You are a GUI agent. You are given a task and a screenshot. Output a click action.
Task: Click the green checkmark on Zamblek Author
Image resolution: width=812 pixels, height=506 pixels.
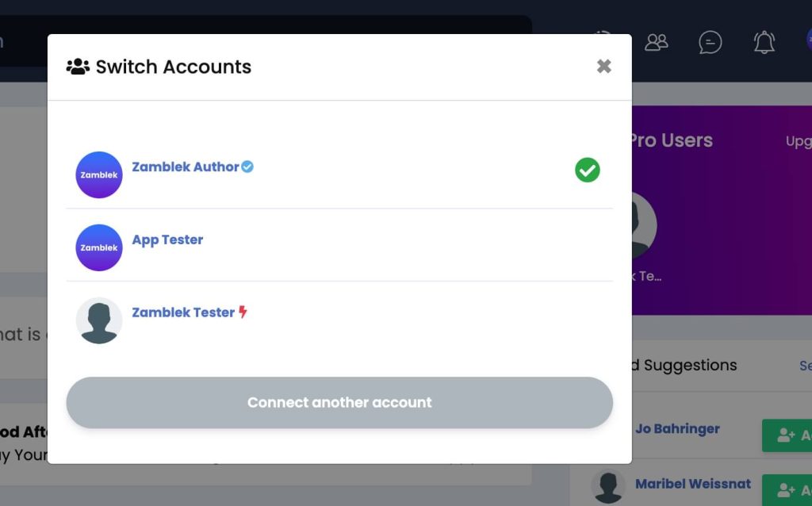pyautogui.click(x=588, y=170)
